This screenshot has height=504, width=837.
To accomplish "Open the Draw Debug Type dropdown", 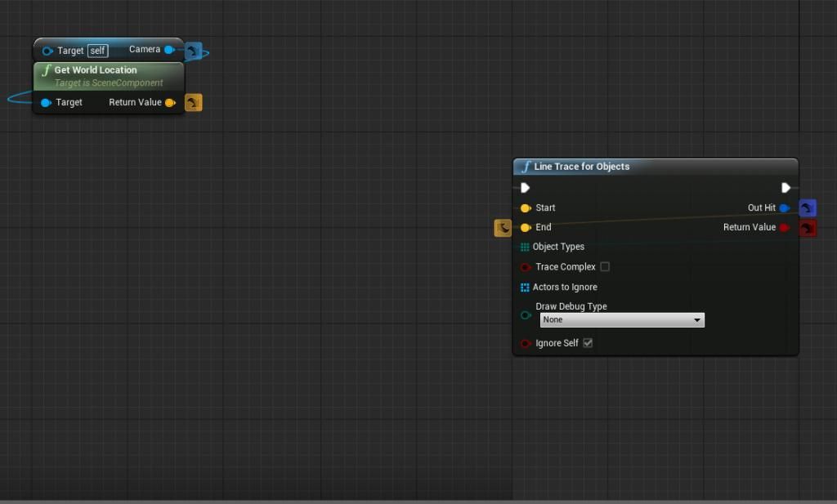I will point(621,320).
